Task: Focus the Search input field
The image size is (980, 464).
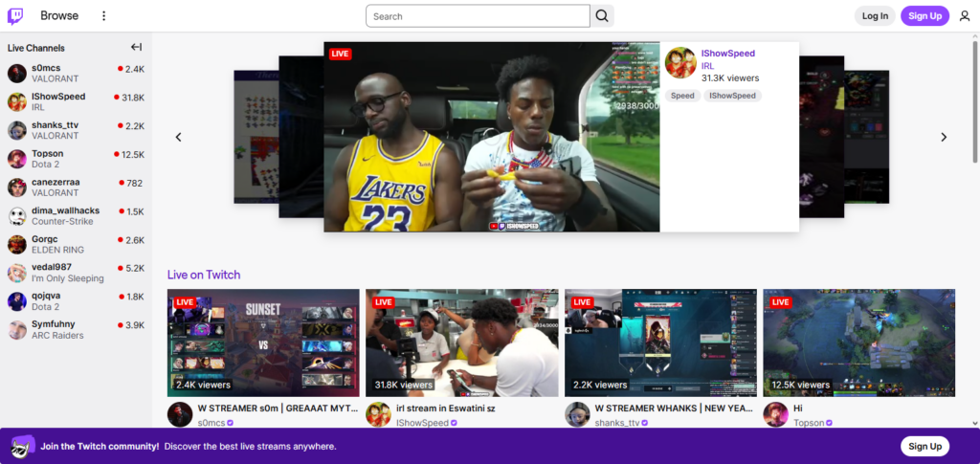Action: (478, 16)
